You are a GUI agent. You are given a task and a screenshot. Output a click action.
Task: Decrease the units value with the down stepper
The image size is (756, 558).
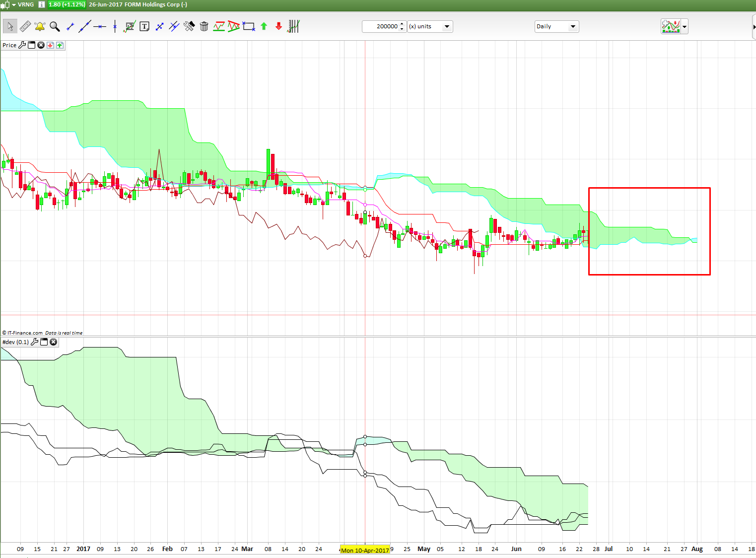pyautogui.click(x=402, y=29)
